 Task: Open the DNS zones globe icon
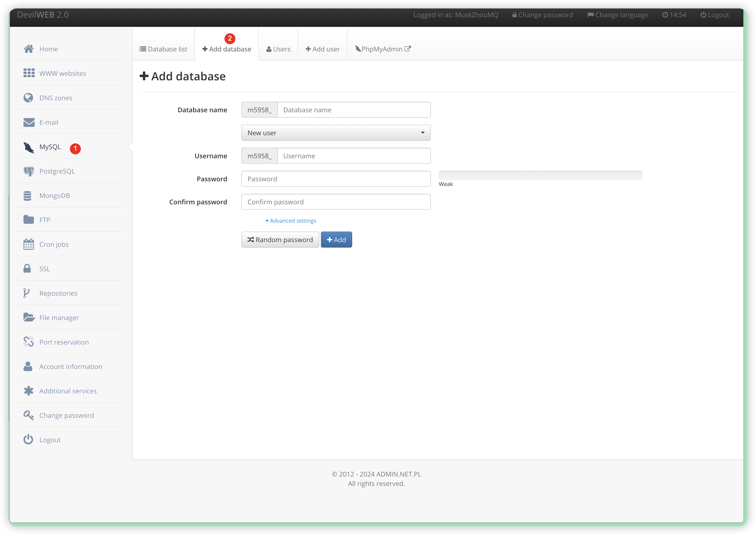(28, 98)
